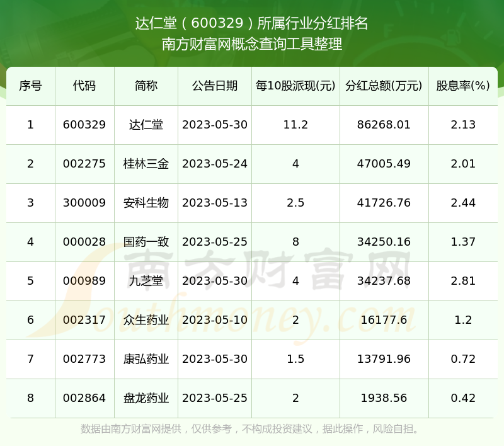The width and height of the screenshot is (504, 446).
Task: Select the 每10股派现(元) column header
Action: [x=295, y=86]
